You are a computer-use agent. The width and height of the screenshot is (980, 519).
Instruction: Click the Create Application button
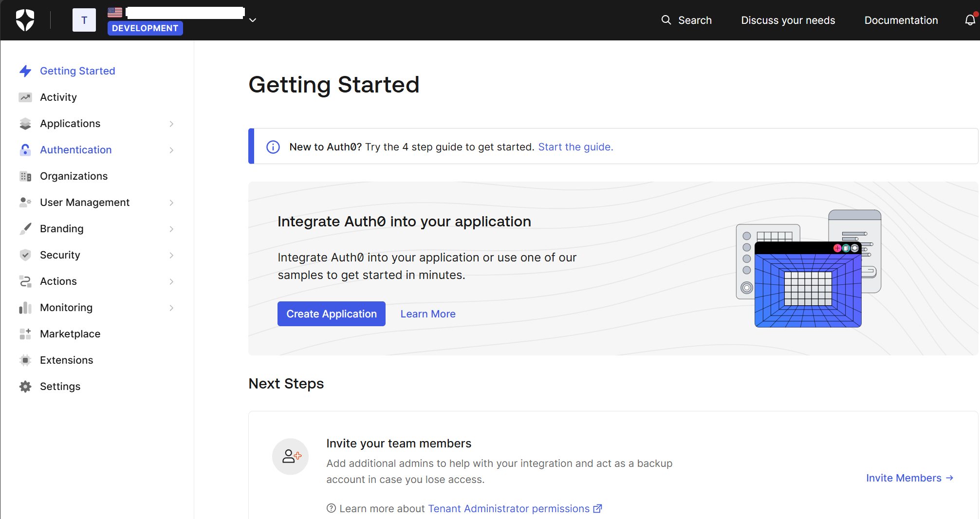pyautogui.click(x=332, y=314)
